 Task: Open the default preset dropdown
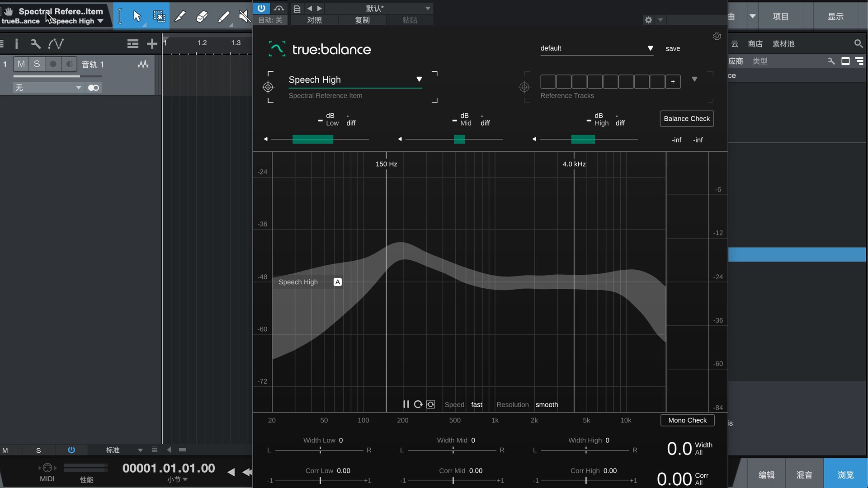coord(597,48)
